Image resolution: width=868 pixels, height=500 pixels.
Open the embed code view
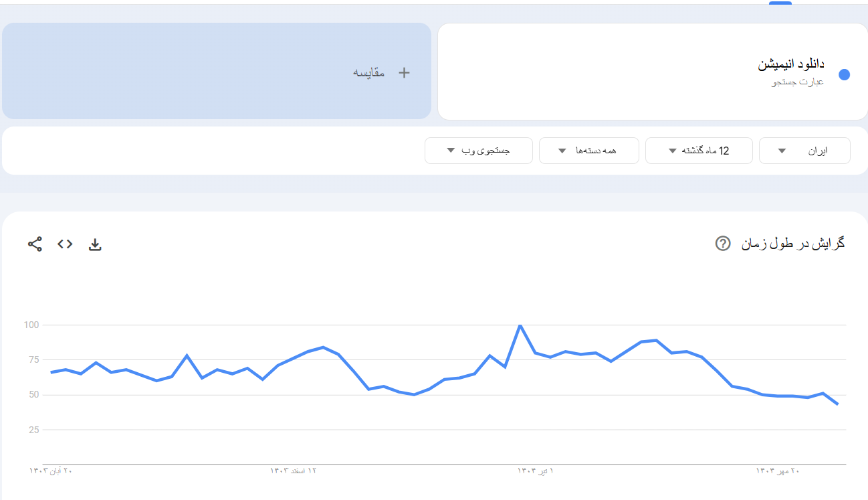[64, 244]
